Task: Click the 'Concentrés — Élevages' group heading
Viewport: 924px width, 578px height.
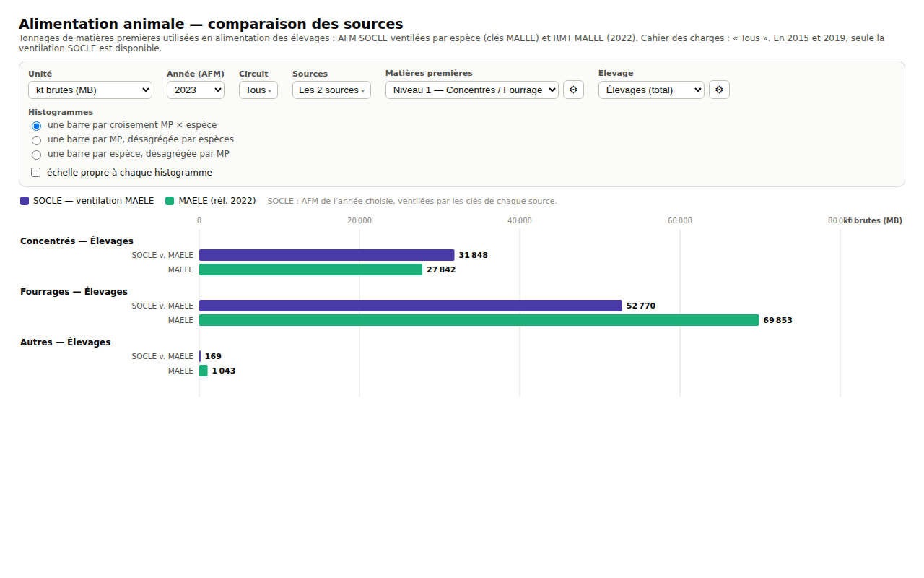Action: pos(77,241)
